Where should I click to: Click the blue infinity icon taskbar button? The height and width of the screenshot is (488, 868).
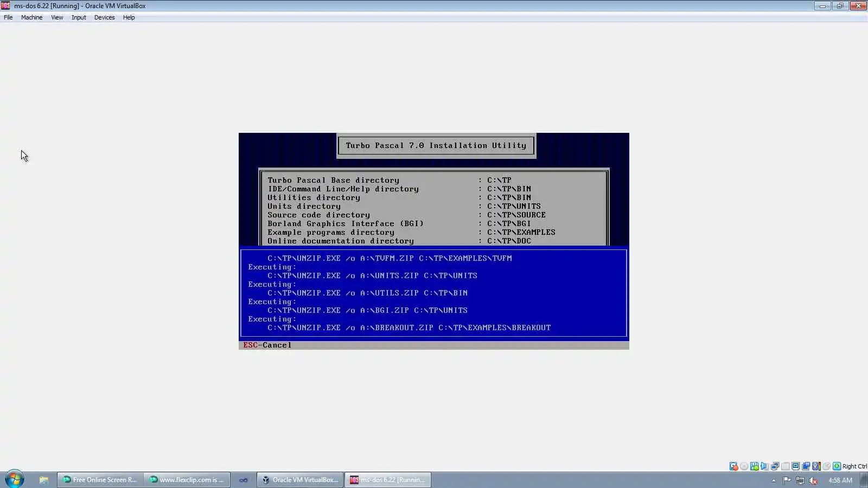(244, 480)
